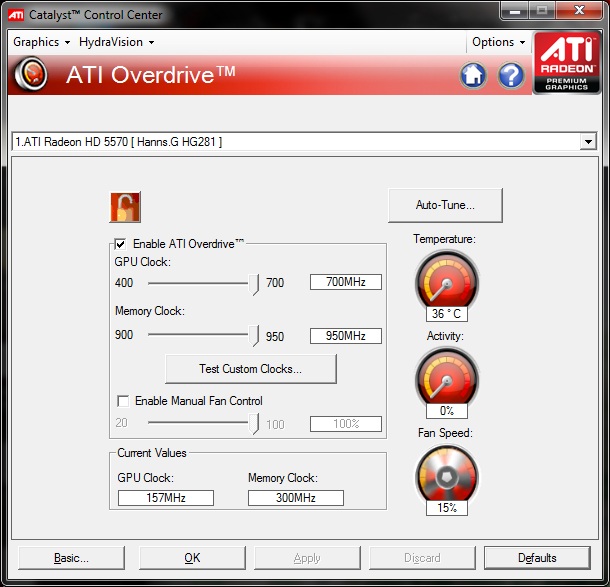Image resolution: width=610 pixels, height=587 pixels.
Task: Switch to Basic view button
Action: tap(71, 558)
